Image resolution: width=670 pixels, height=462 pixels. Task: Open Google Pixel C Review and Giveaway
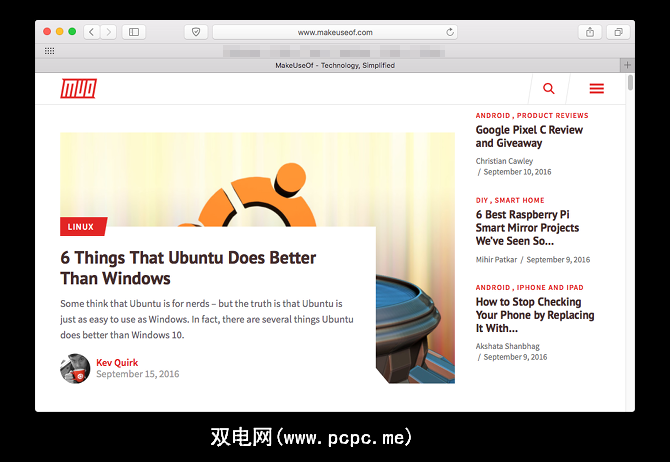tap(529, 136)
